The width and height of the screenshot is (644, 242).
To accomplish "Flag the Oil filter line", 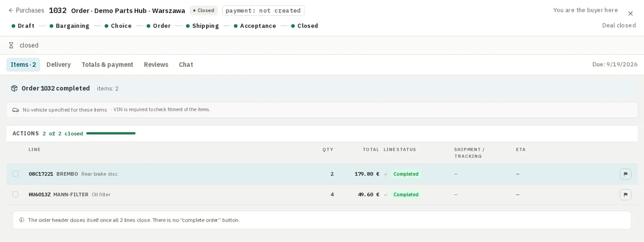I will coord(625,195).
